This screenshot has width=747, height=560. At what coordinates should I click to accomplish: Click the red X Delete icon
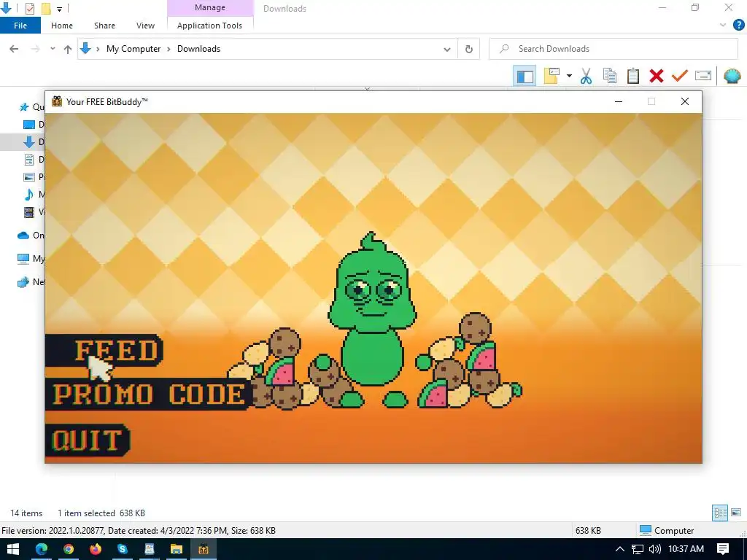657,76
